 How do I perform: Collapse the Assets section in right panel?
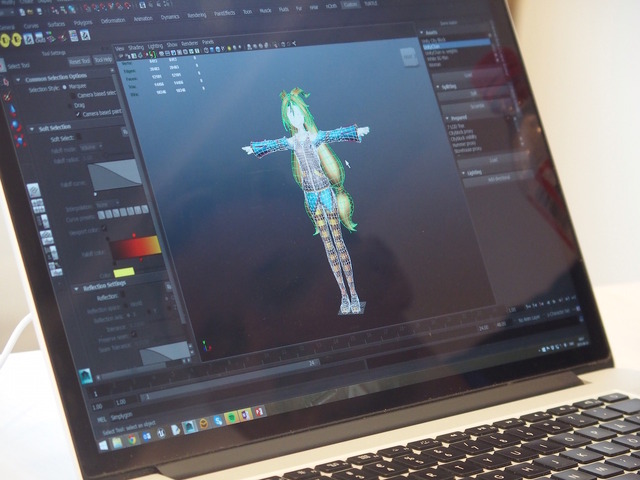[x=421, y=32]
